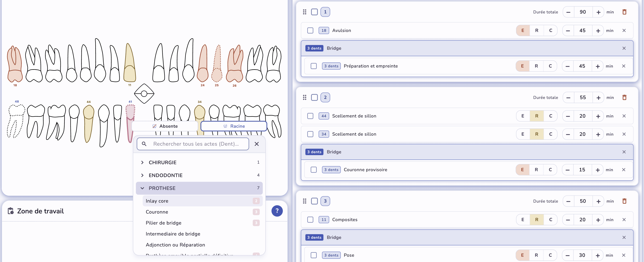Delete session 1 with trash icon
The image size is (644, 262).
pyautogui.click(x=624, y=12)
